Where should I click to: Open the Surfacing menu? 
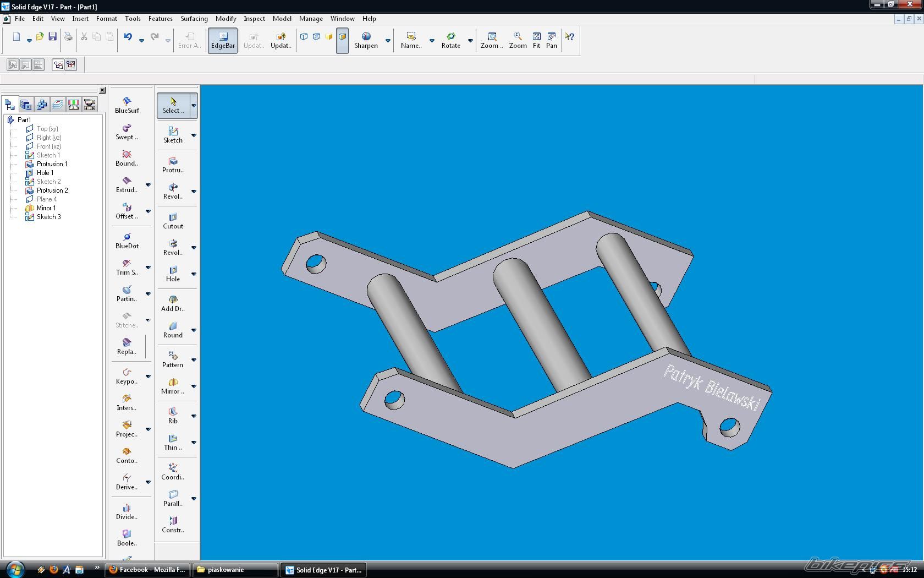(x=194, y=19)
